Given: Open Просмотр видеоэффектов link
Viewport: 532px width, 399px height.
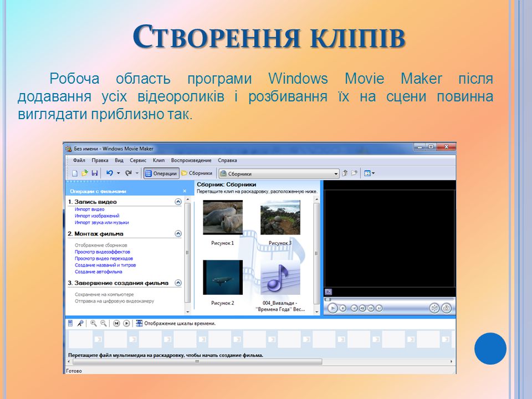Looking at the screenshot, I should pos(103,252).
